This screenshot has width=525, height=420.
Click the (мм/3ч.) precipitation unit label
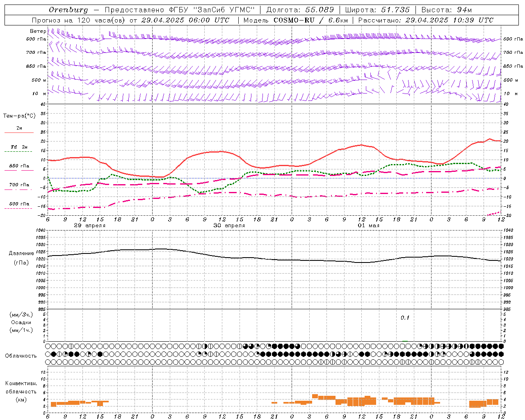[x=21, y=315]
